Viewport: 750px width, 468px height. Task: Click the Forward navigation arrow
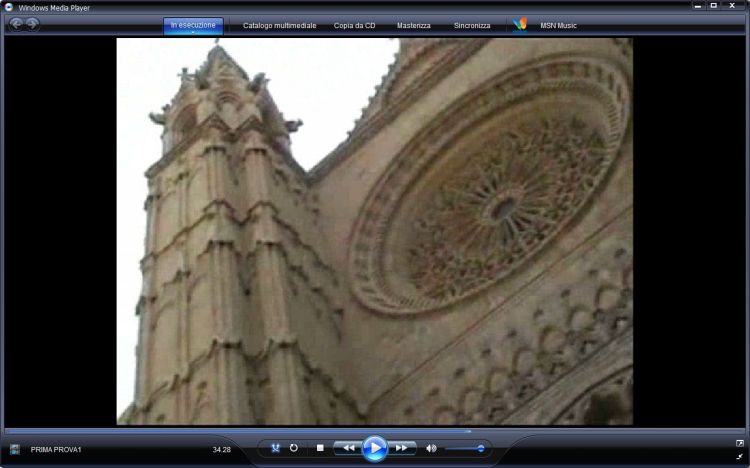(x=32, y=24)
